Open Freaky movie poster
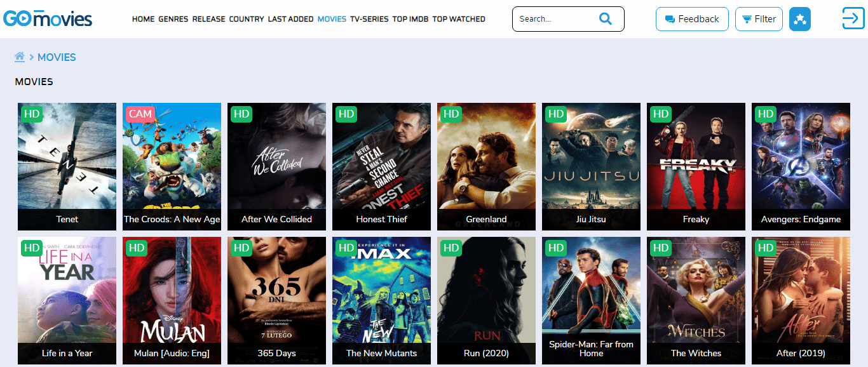 point(696,166)
